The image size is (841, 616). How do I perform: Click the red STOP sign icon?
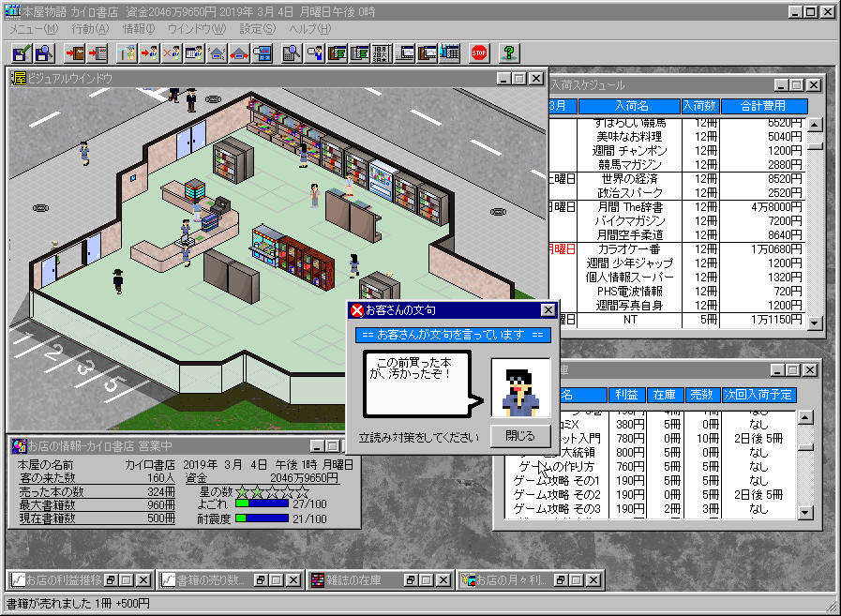point(479,53)
